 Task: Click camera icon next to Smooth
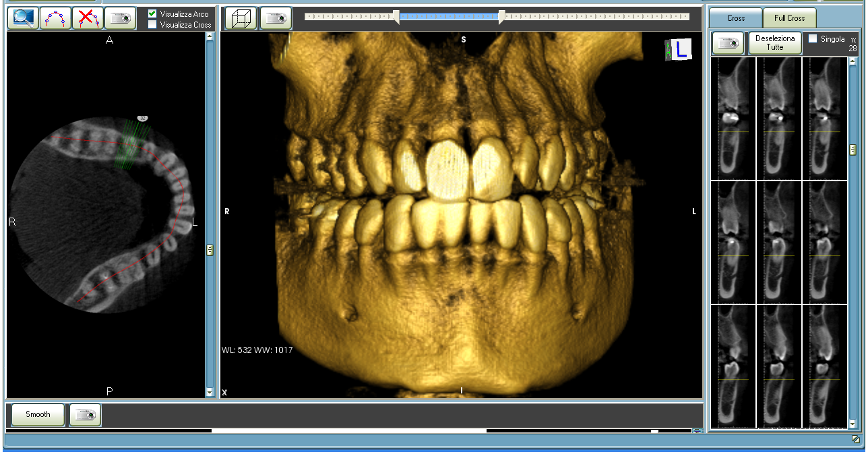(85, 415)
